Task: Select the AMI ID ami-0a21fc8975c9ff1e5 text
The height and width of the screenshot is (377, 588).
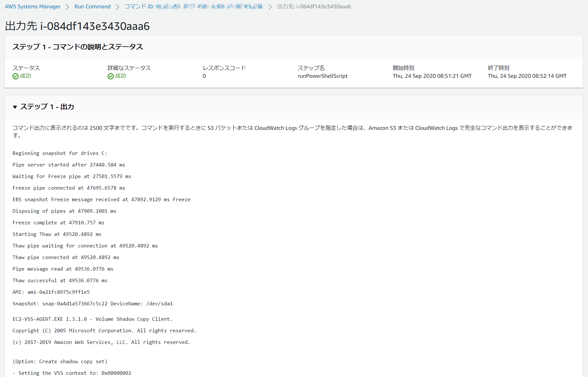Action: tap(58, 292)
